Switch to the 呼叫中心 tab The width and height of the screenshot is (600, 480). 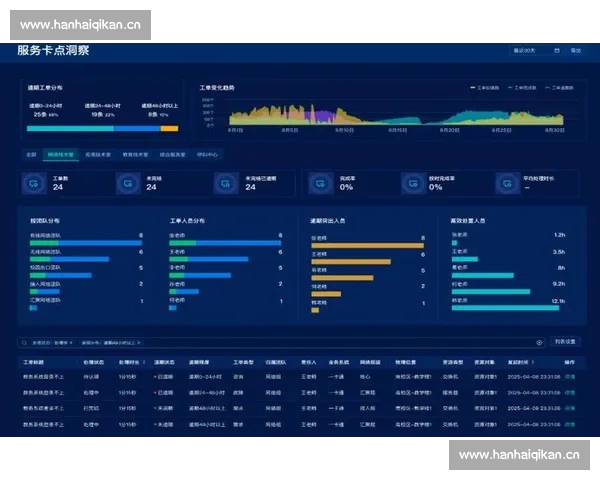click(x=207, y=155)
